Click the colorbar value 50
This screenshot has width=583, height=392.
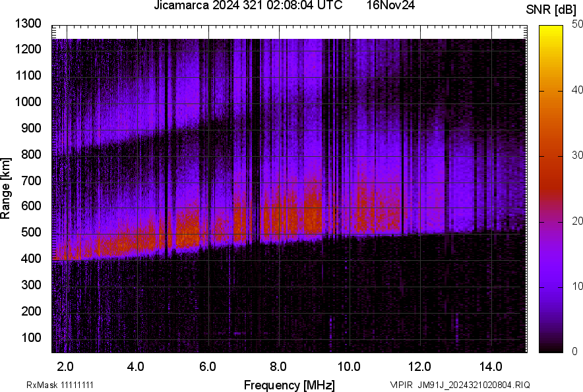pos(577,24)
